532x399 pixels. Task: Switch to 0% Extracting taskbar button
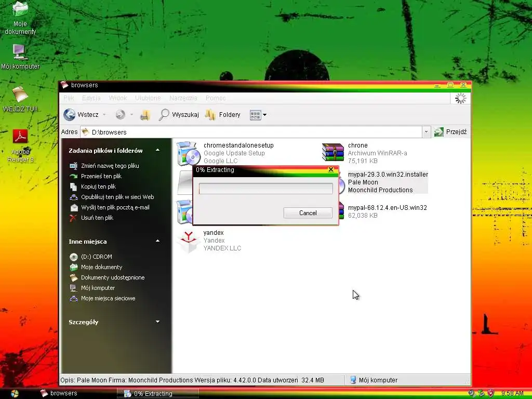158,394
